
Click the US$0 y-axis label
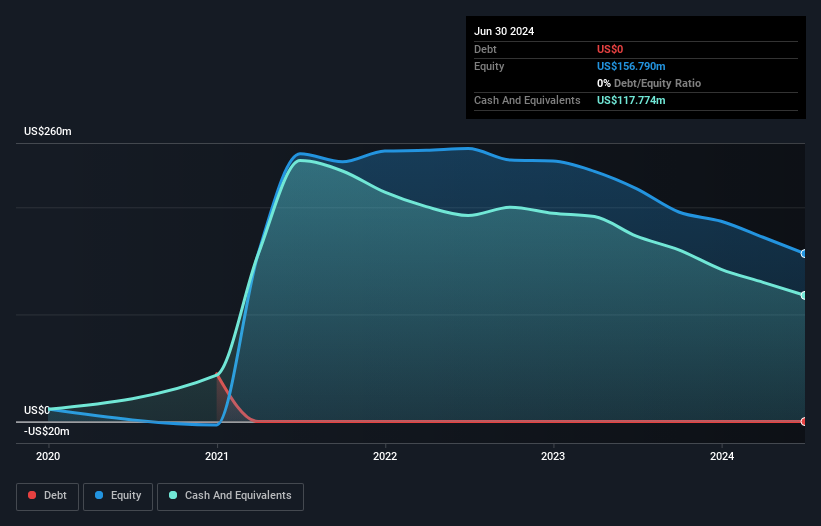coord(37,410)
